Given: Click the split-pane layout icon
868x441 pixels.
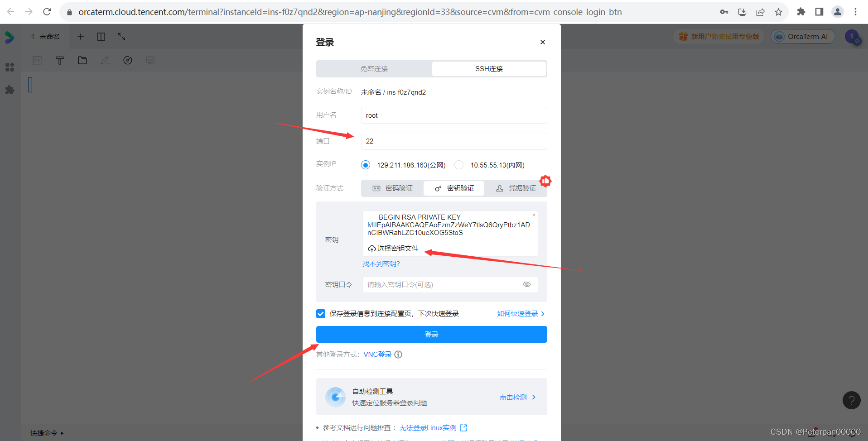Looking at the screenshot, I should point(101,37).
